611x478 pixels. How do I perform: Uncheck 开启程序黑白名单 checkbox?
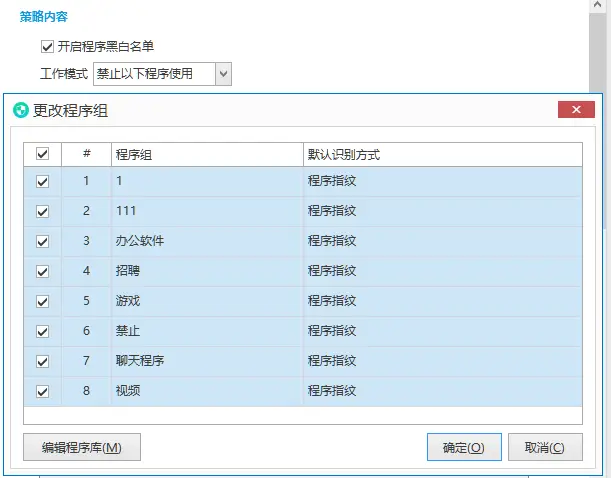tap(47, 46)
